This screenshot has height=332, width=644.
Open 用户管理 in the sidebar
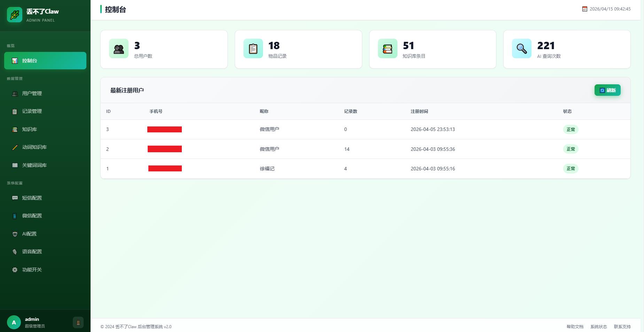(x=32, y=93)
